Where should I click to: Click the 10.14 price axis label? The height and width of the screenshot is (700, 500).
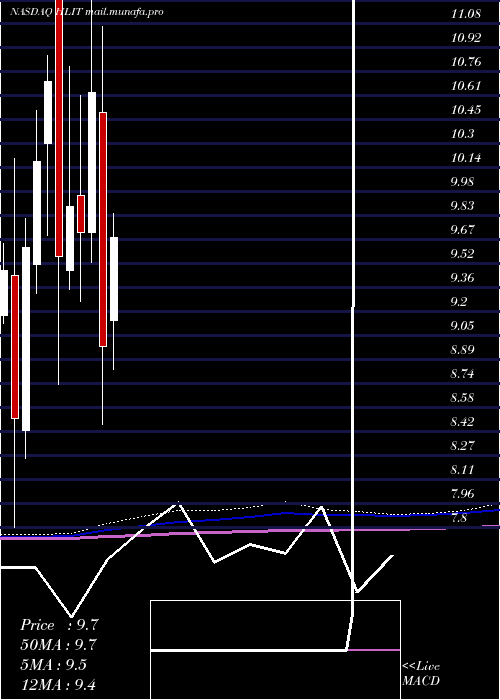(466, 158)
